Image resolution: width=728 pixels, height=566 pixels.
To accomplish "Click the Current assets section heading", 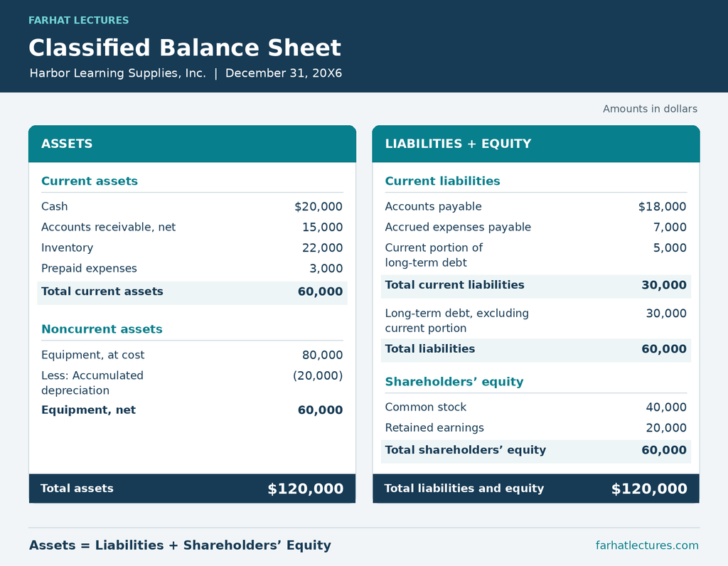I will pyautogui.click(x=90, y=181).
